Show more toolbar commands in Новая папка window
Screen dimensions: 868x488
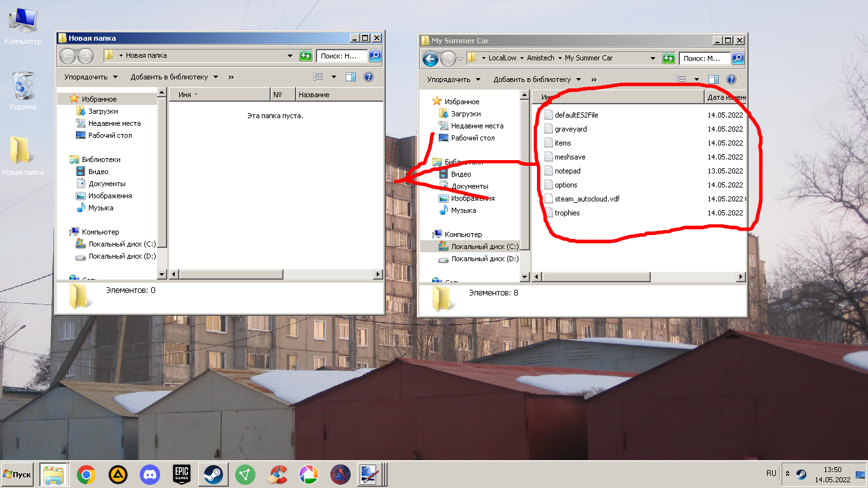231,77
